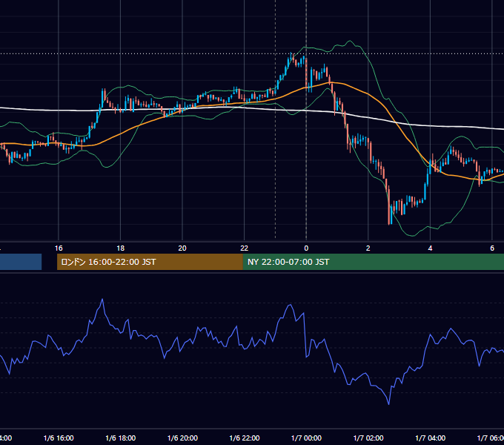Select the NY 22:00-07:00 JST session bar
The height and width of the screenshot is (445, 504).
[373, 262]
